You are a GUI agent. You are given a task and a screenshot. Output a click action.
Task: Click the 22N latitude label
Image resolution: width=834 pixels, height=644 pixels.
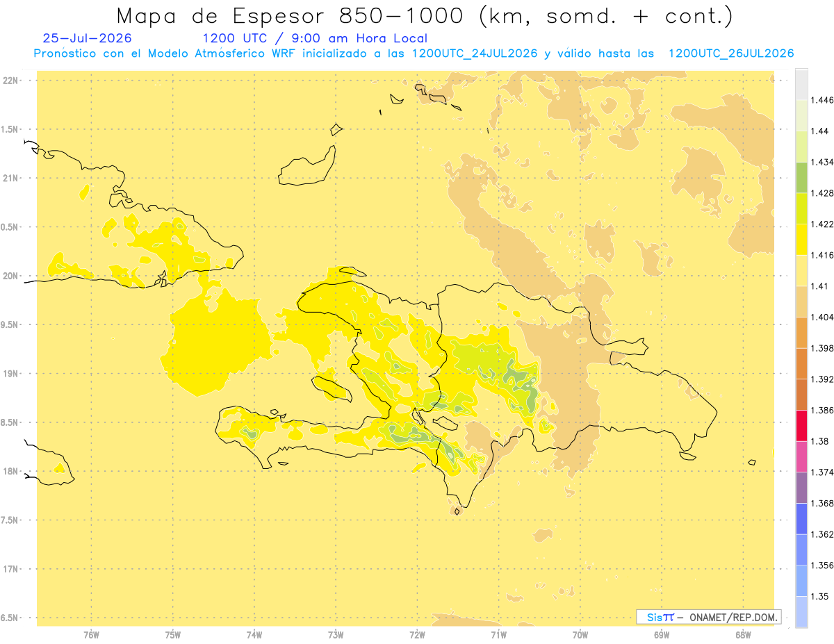10,81
